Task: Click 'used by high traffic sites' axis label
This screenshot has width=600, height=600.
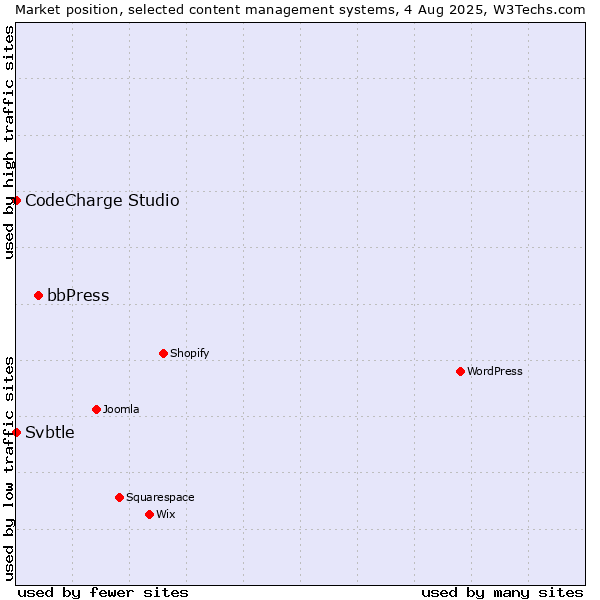Action: 8,142
